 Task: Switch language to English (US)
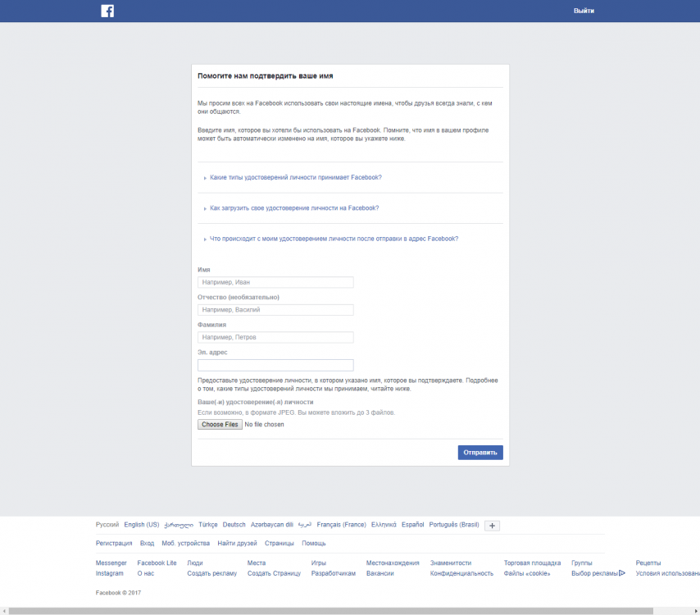tap(141, 524)
